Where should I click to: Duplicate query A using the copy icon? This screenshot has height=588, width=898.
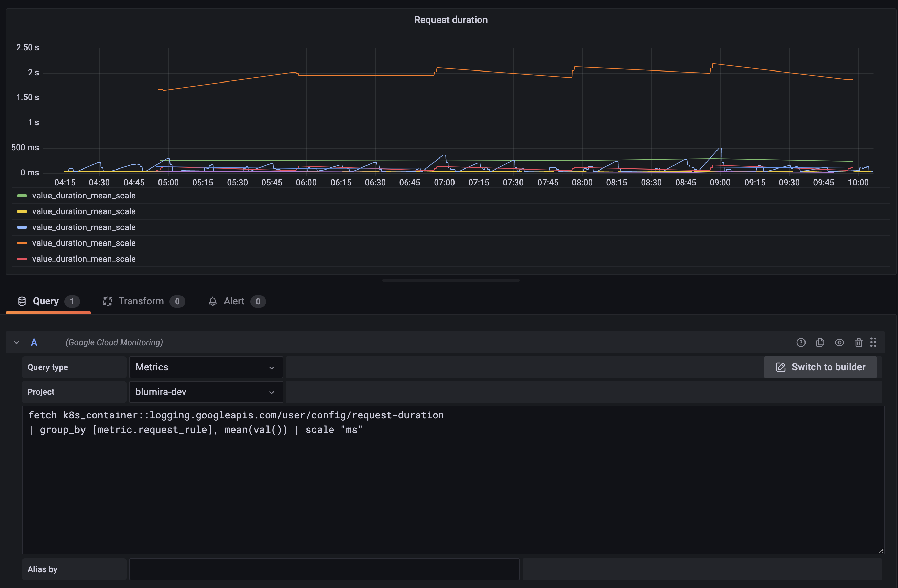pos(820,342)
